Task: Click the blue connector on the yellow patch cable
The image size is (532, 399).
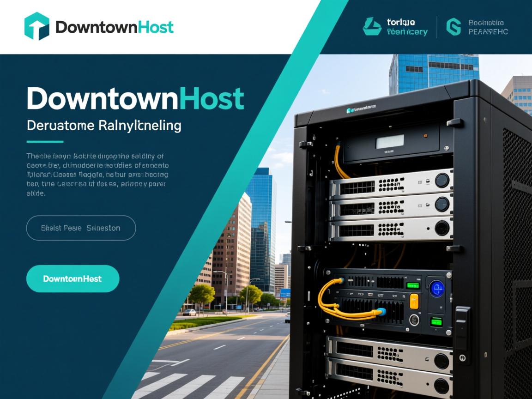Action: click(382, 312)
